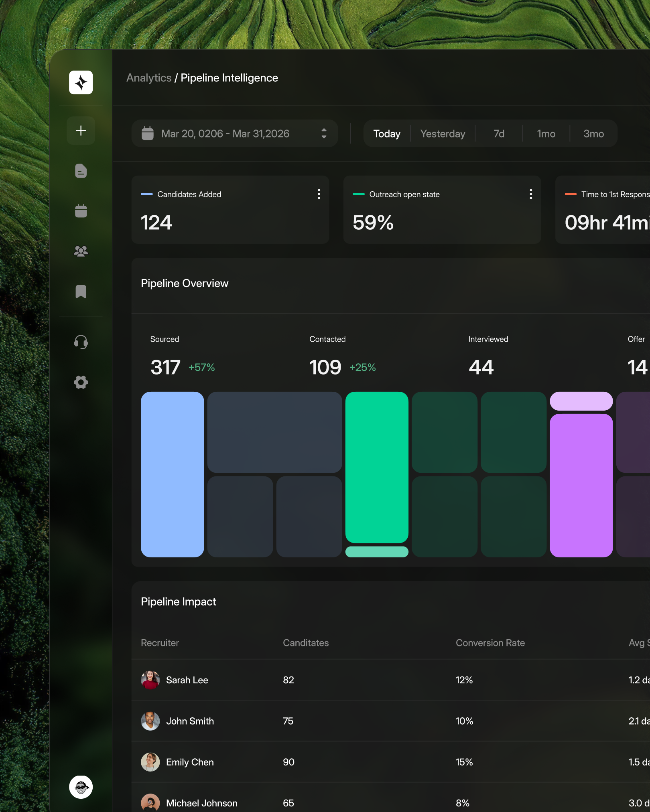This screenshot has width=650, height=812.
Task: Click the sparkle app logo icon
Action: [x=81, y=83]
